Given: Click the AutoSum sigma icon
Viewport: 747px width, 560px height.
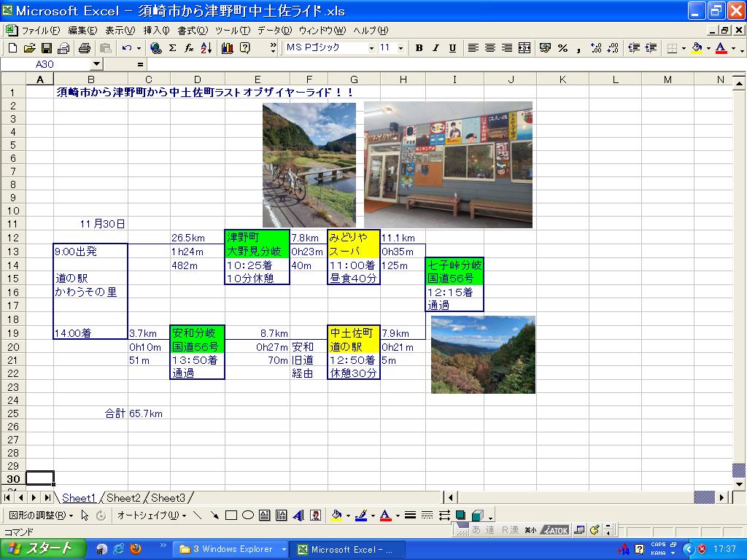Looking at the screenshot, I should point(172,48).
